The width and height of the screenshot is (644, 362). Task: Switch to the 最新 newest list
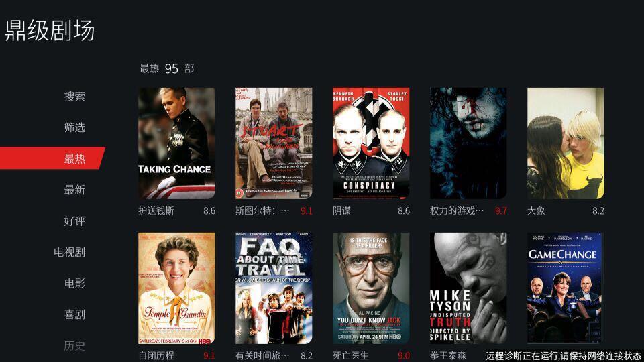pyautogui.click(x=74, y=190)
